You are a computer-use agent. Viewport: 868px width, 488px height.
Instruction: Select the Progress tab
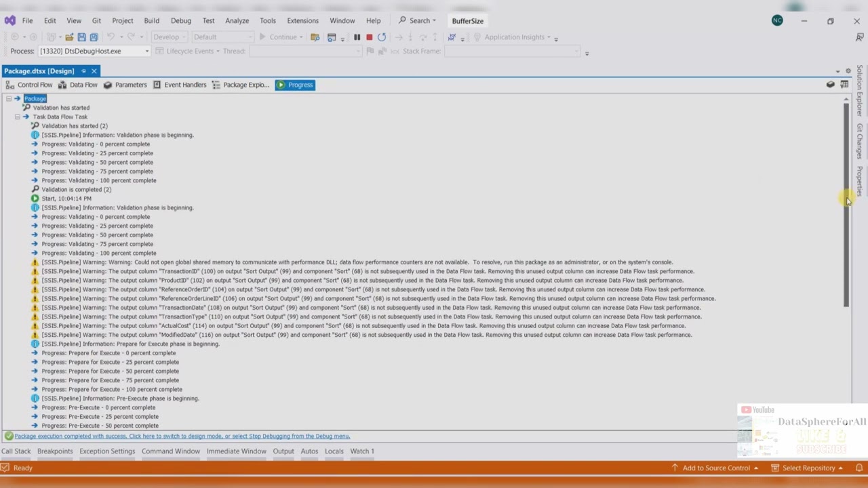point(295,85)
